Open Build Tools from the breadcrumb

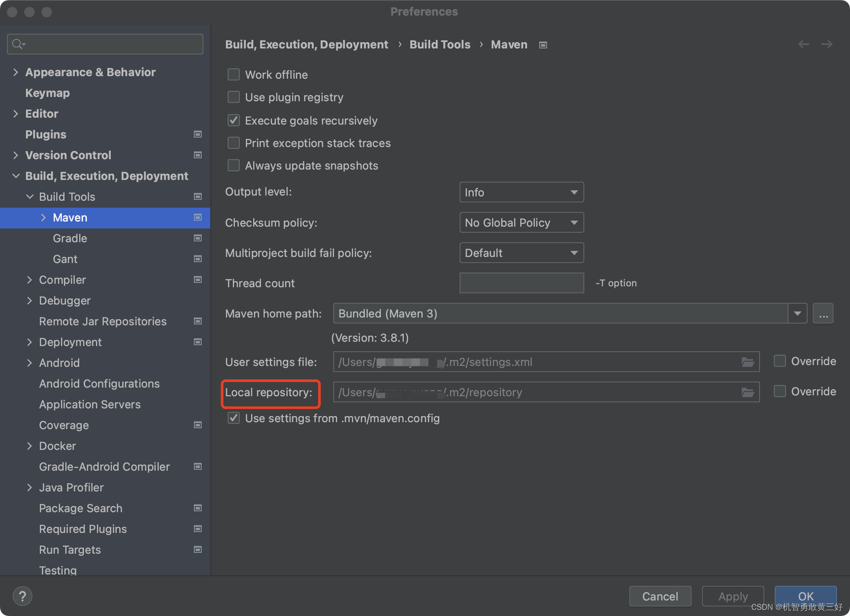coord(440,44)
